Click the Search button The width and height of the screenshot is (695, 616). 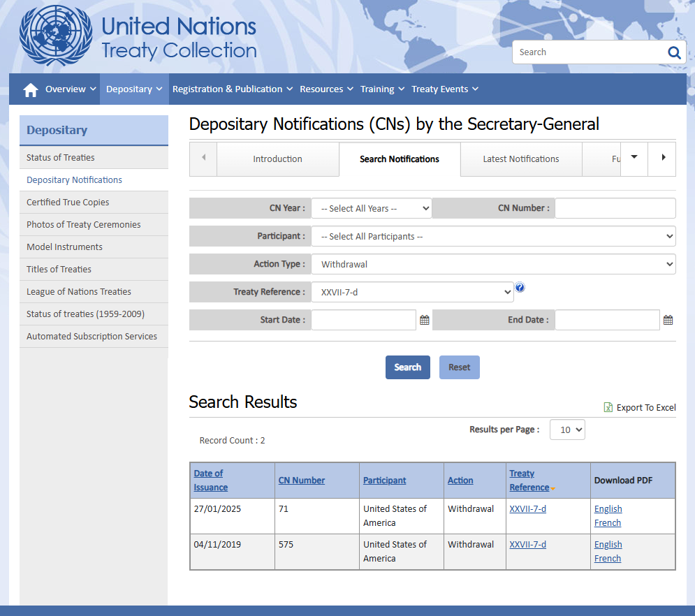(407, 367)
